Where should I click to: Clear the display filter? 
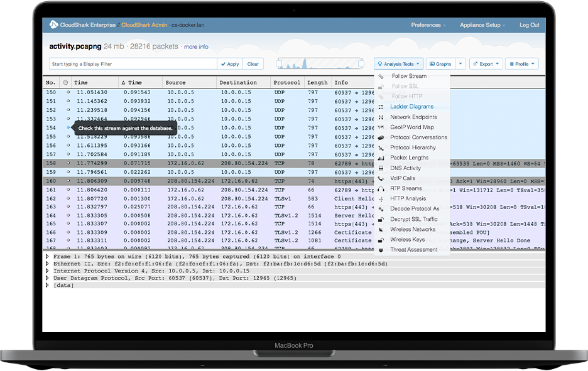click(x=253, y=64)
